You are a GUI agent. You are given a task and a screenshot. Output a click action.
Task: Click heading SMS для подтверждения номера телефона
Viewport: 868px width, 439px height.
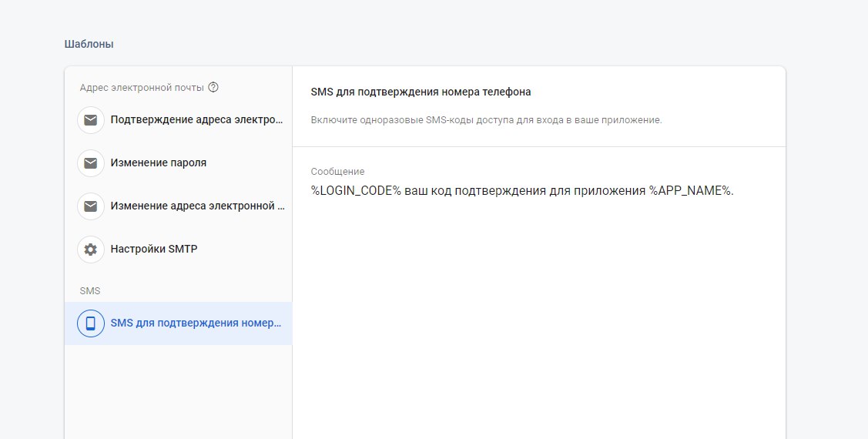(421, 92)
